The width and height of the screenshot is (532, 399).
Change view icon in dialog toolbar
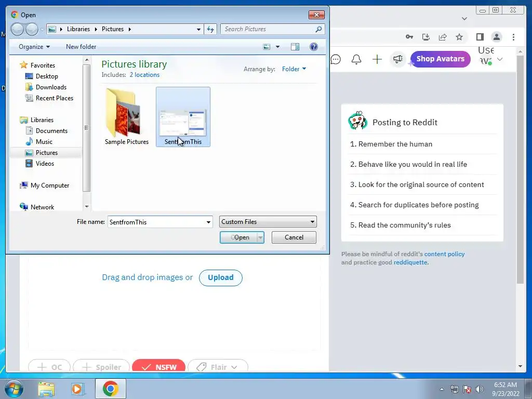267,47
